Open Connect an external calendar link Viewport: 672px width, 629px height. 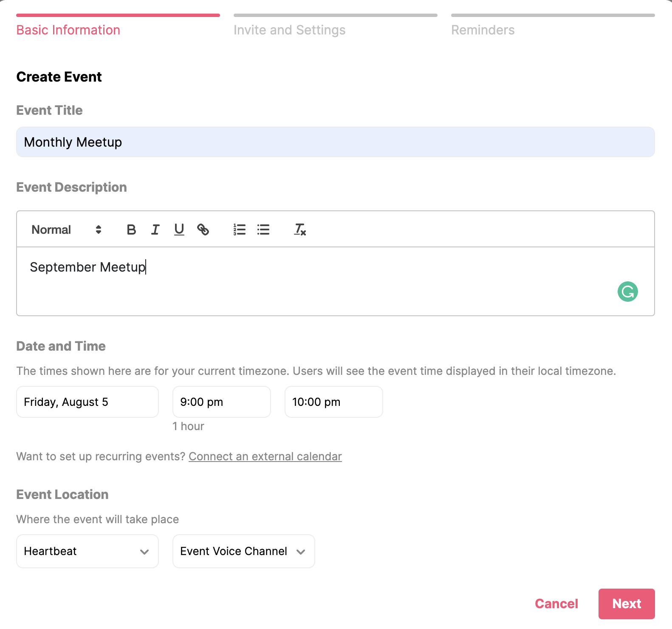[265, 456]
